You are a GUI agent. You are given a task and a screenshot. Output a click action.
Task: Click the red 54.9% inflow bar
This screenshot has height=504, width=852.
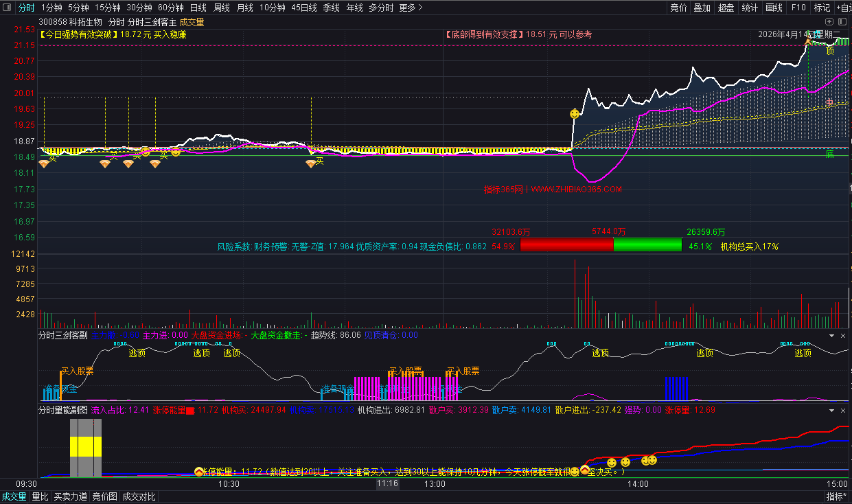click(x=566, y=244)
